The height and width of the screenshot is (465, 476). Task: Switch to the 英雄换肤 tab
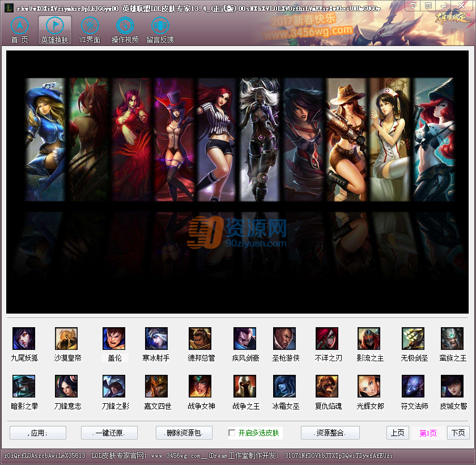click(x=55, y=30)
